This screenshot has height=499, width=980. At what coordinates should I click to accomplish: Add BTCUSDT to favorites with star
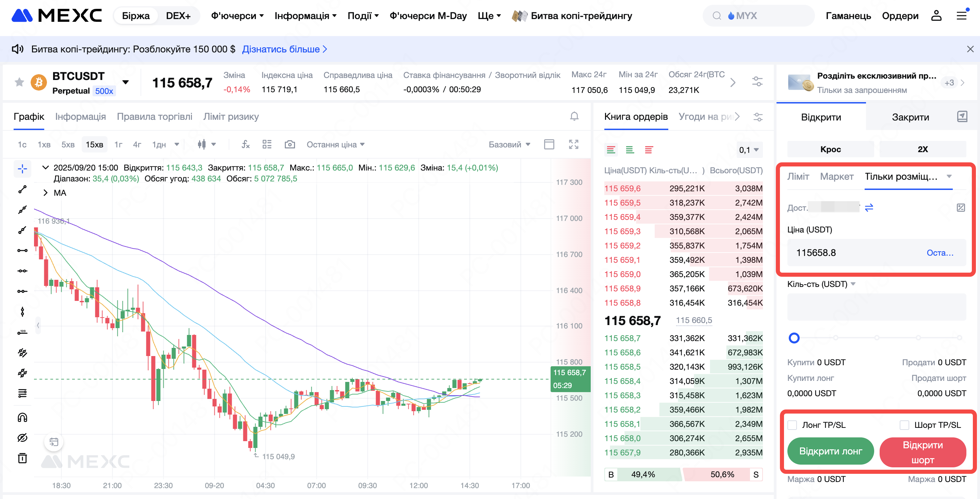coord(19,82)
